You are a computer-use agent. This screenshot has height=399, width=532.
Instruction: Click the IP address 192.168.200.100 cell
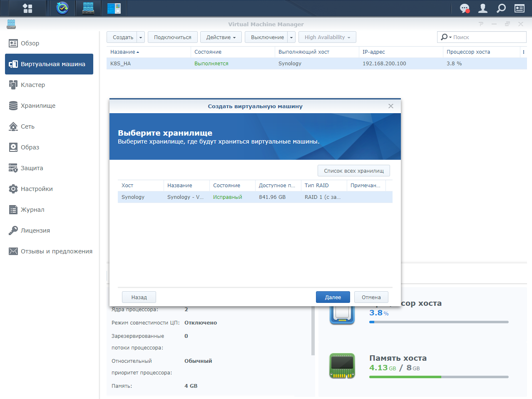(x=384, y=64)
